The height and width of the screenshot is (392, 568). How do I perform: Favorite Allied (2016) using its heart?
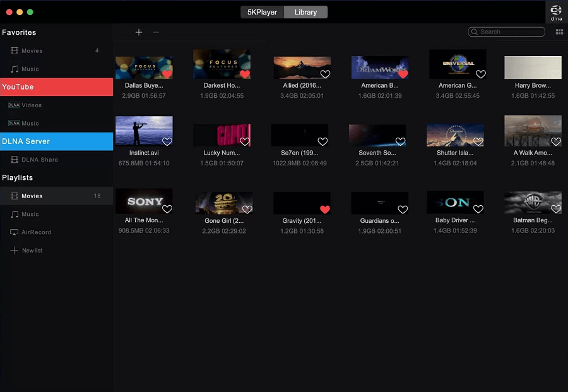pos(325,74)
